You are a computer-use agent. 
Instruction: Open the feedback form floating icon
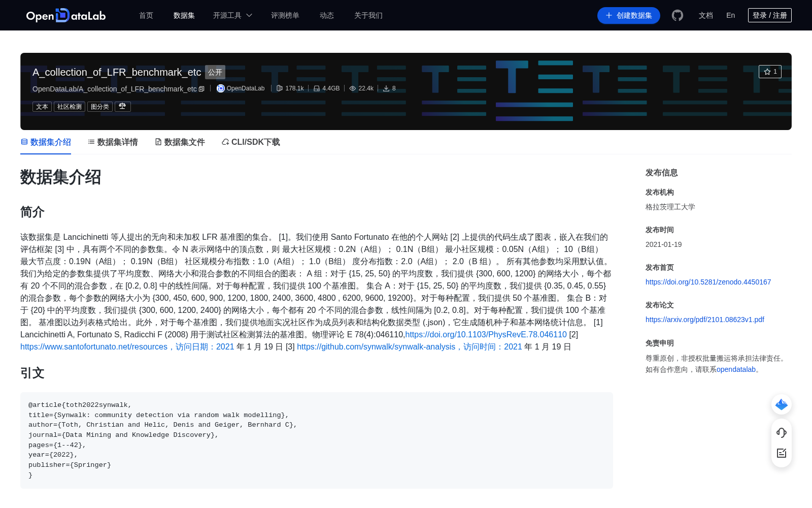(x=782, y=453)
